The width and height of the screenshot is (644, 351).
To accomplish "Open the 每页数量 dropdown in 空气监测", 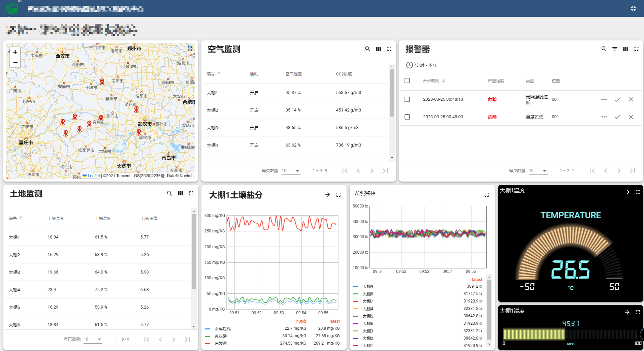I will tap(290, 171).
